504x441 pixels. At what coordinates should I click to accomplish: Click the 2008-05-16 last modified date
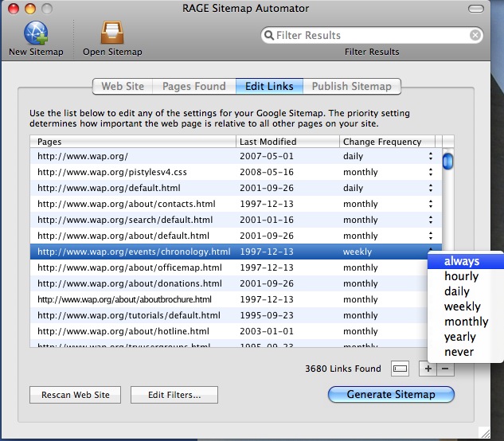pos(267,172)
